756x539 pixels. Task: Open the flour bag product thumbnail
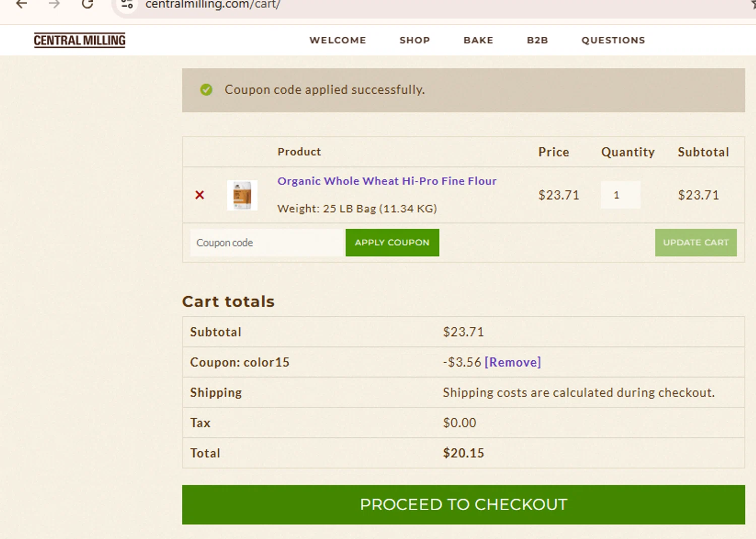[242, 195]
